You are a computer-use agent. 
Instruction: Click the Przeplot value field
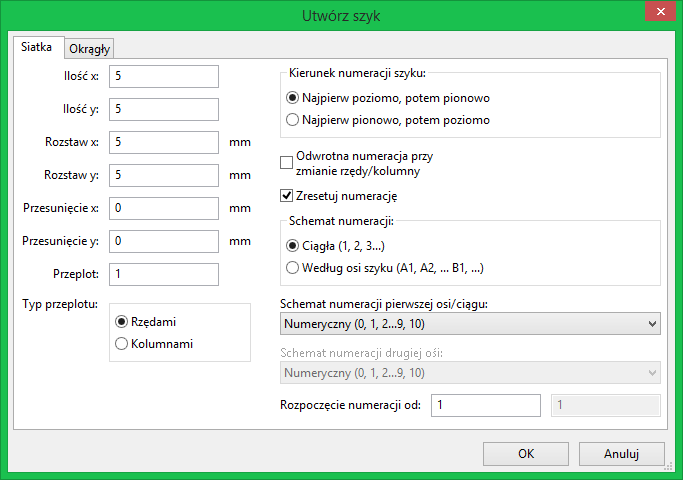tap(164, 274)
